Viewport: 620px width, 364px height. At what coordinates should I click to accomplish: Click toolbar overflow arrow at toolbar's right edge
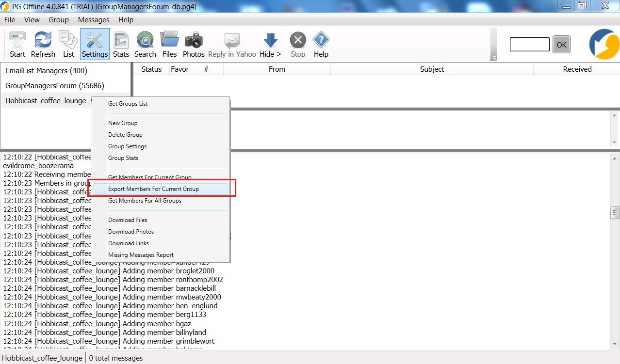pyautogui.click(x=494, y=58)
